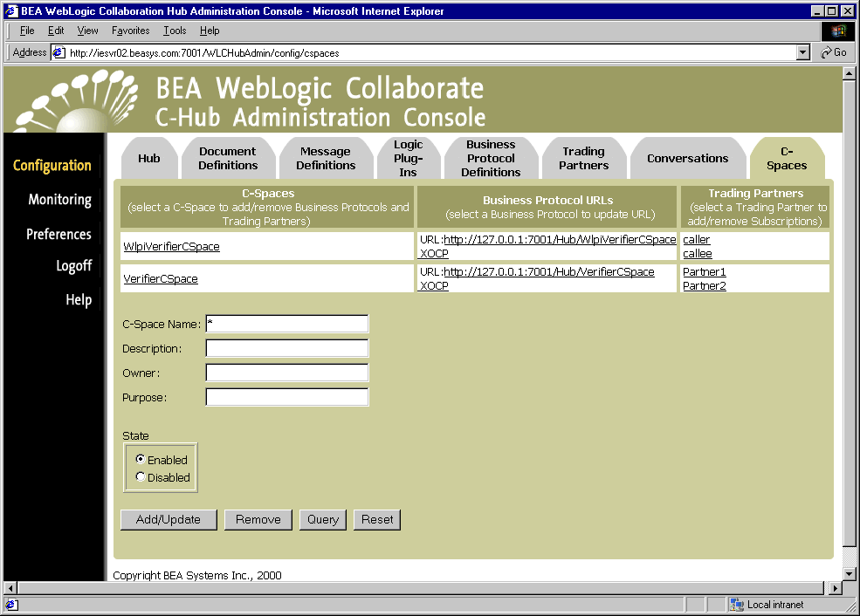
Task: Click the WlpiVerifierCSpace hub URL link
Action: pyautogui.click(x=560, y=239)
